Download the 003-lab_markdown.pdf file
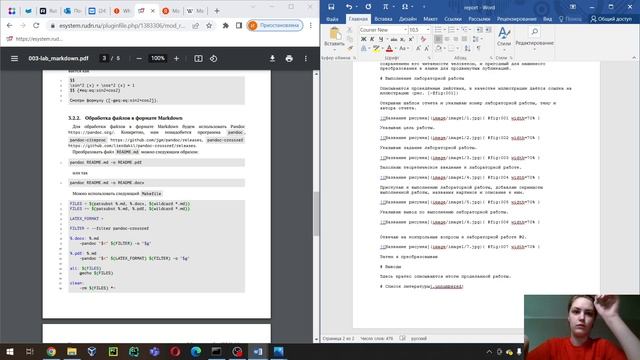This screenshot has height=360, width=640. pyautogui.click(x=272, y=58)
